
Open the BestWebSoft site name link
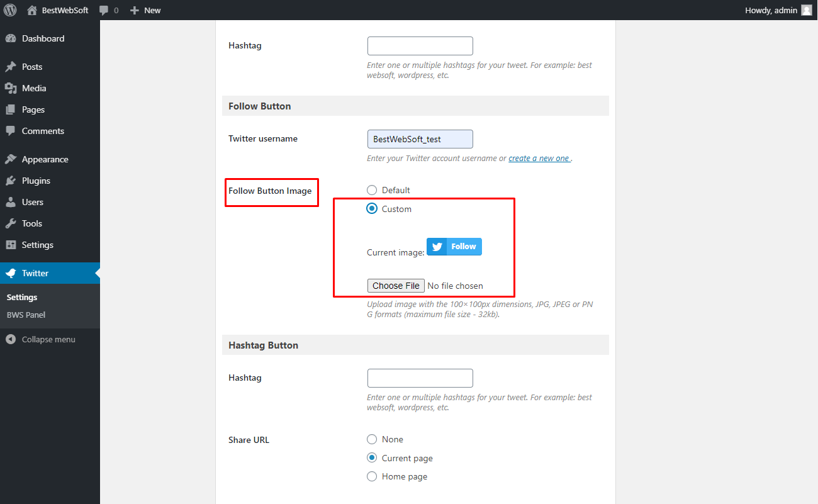[x=65, y=10]
